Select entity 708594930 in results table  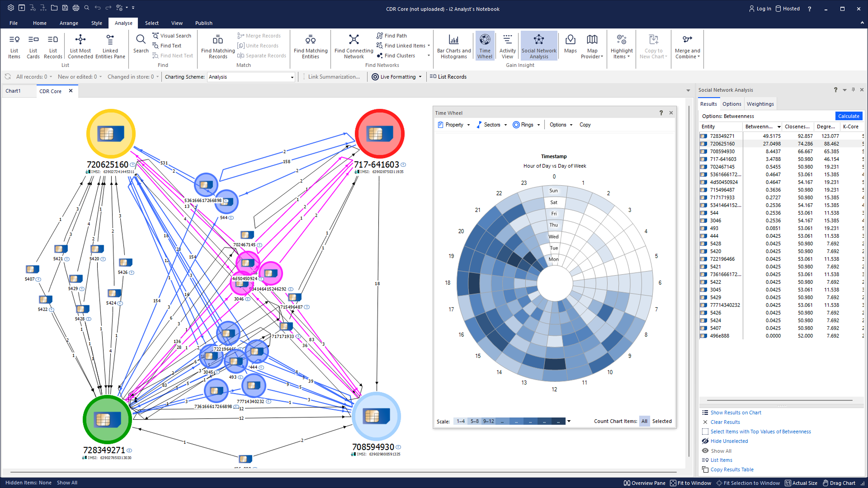click(722, 151)
